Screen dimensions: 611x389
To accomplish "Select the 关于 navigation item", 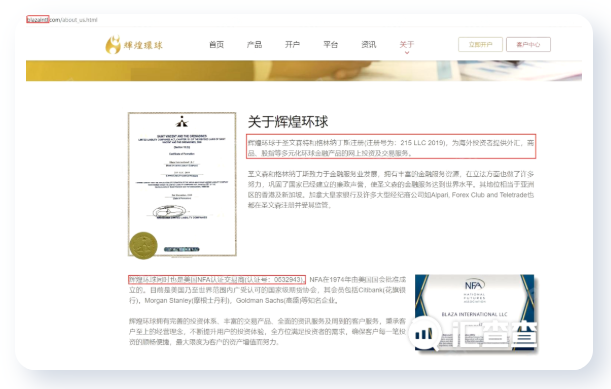I will point(406,44).
